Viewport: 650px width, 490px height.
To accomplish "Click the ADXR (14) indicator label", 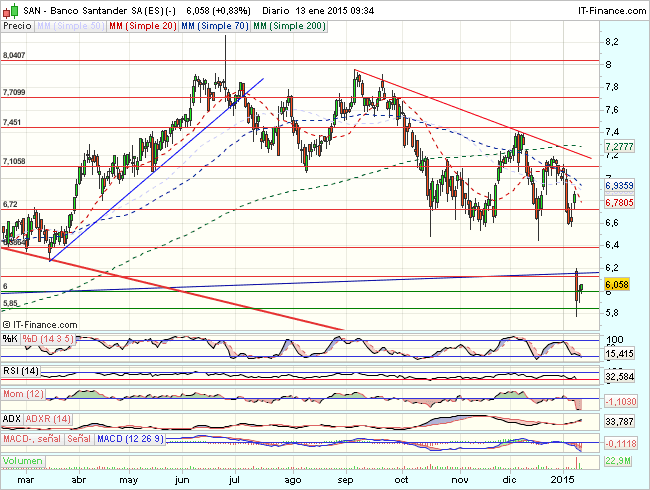I will click(48, 419).
